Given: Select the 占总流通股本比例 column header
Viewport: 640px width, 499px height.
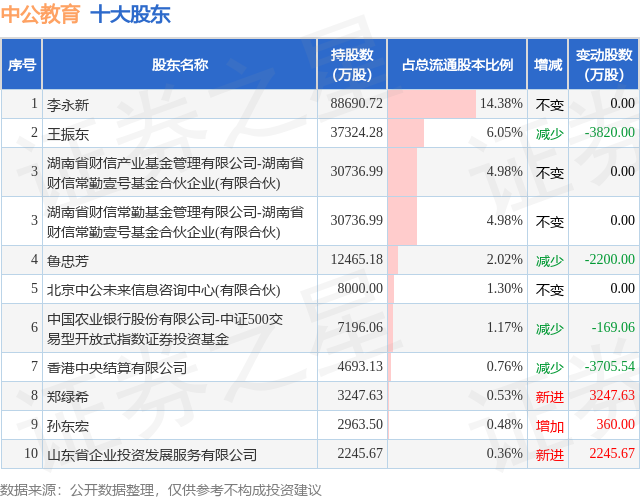Looking at the screenshot, I should click(x=458, y=64).
